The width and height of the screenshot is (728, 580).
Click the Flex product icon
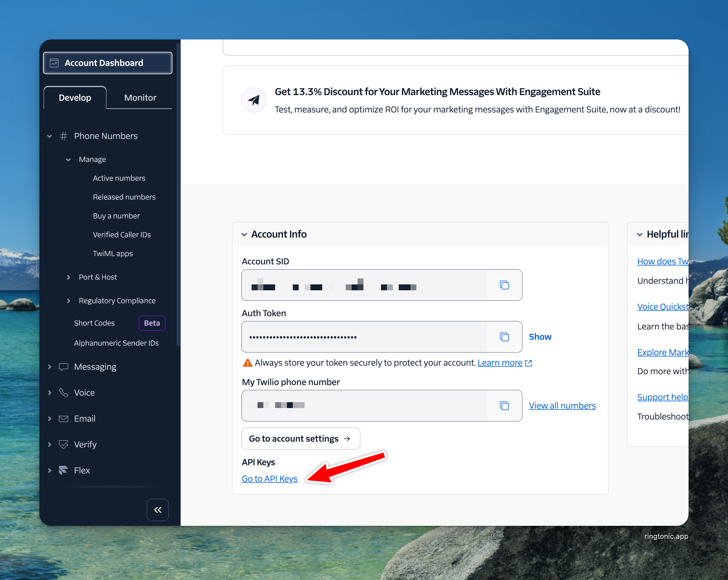(64, 470)
